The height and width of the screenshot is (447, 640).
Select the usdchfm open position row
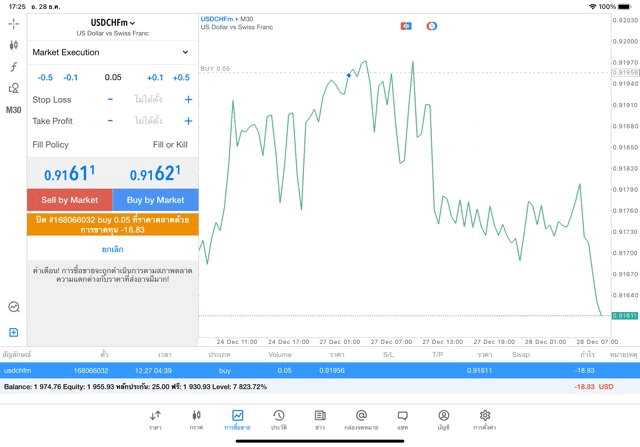click(x=320, y=370)
